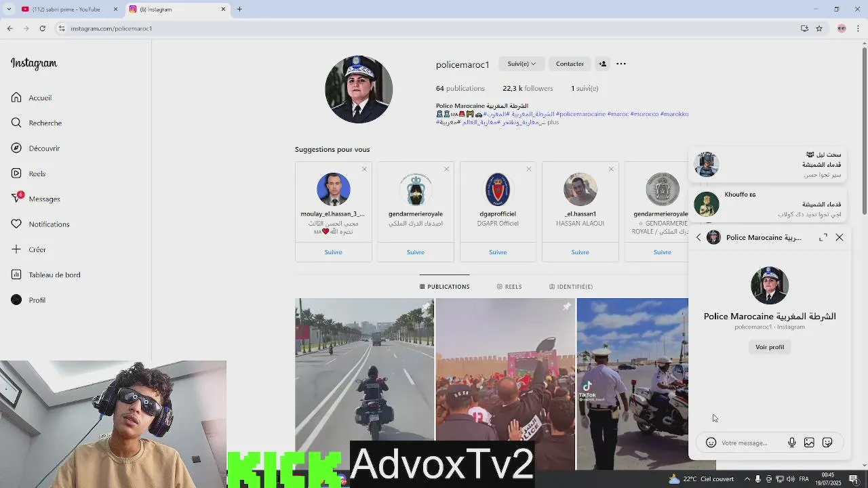Click the Instagram logo

(x=34, y=64)
